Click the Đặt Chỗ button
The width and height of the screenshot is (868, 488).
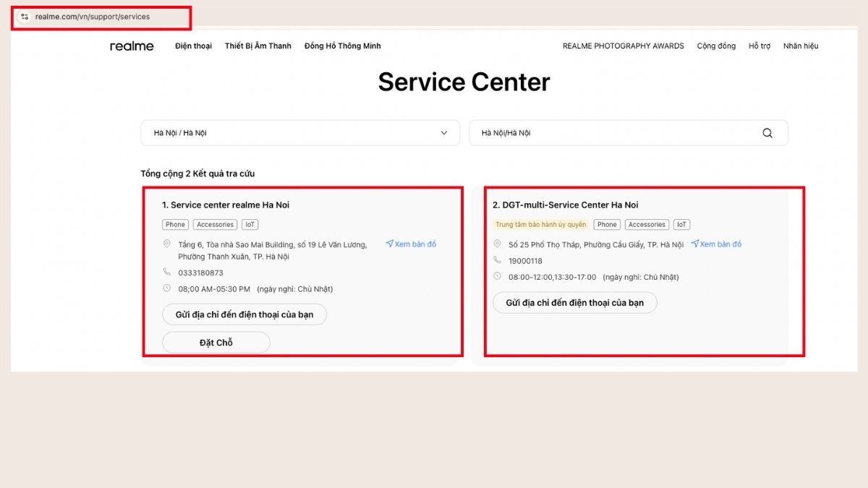[x=216, y=343]
